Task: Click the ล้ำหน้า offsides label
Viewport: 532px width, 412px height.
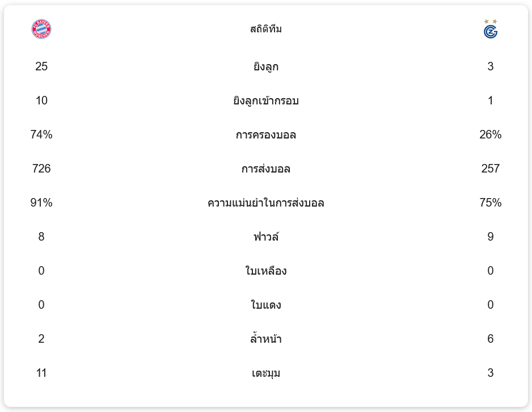Action: click(266, 339)
